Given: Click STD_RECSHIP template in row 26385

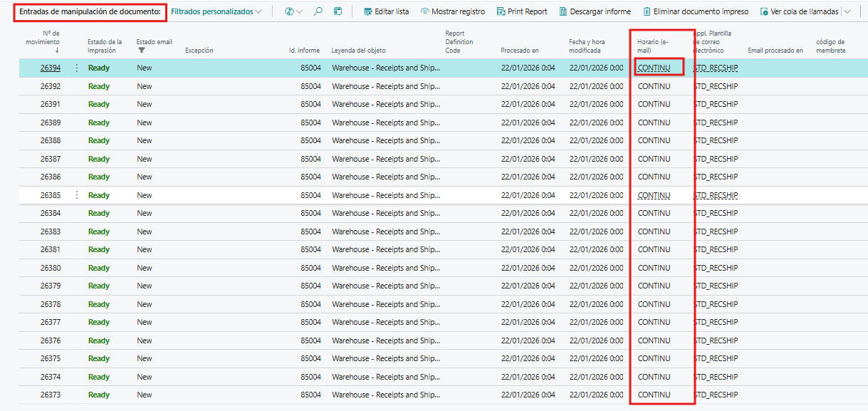Looking at the screenshot, I should (716, 195).
